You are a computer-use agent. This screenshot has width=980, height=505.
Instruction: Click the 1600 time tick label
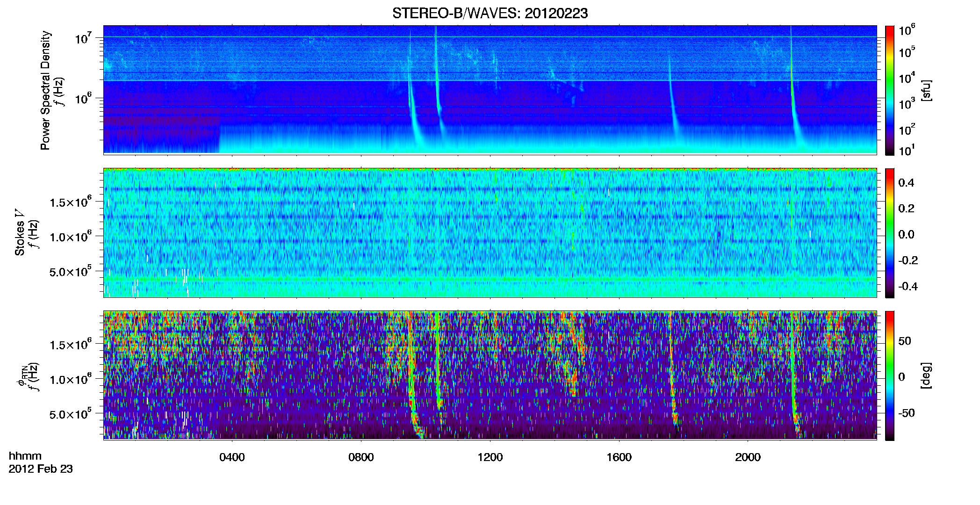point(619,457)
